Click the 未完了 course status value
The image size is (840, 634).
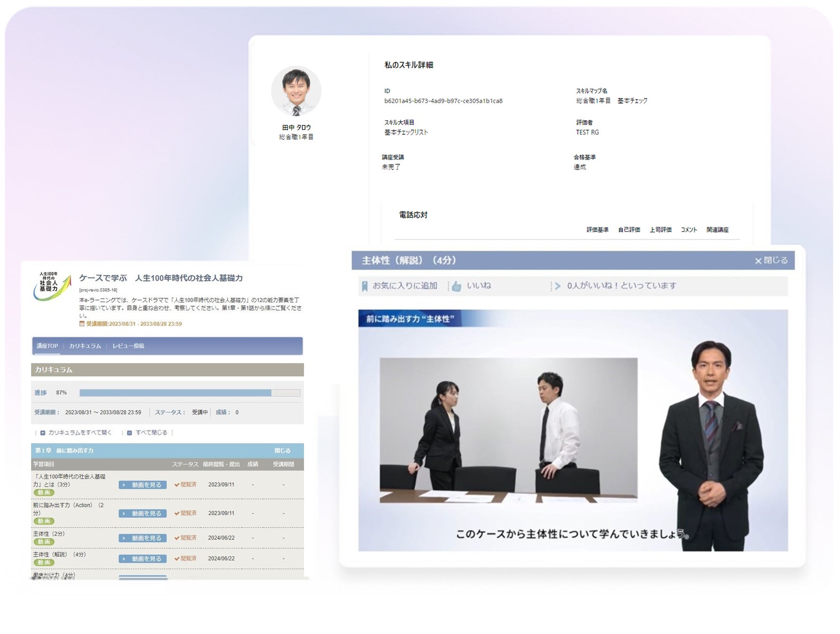(391, 167)
